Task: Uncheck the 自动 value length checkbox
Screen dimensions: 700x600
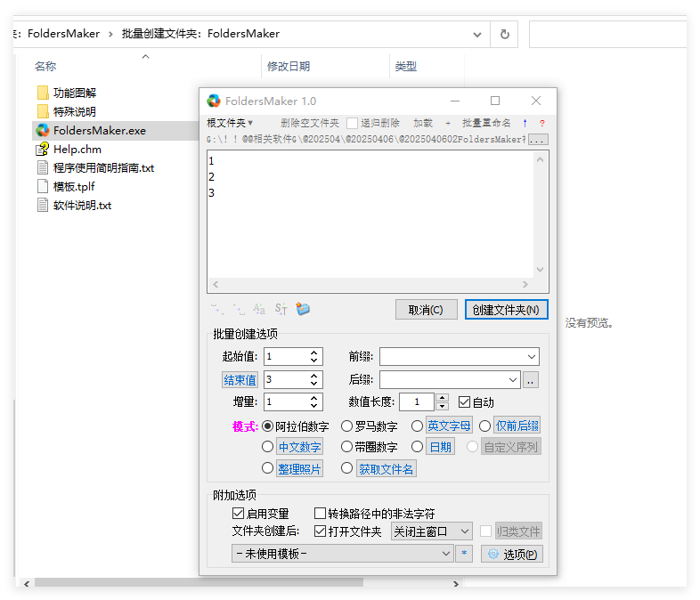Action: 464,402
